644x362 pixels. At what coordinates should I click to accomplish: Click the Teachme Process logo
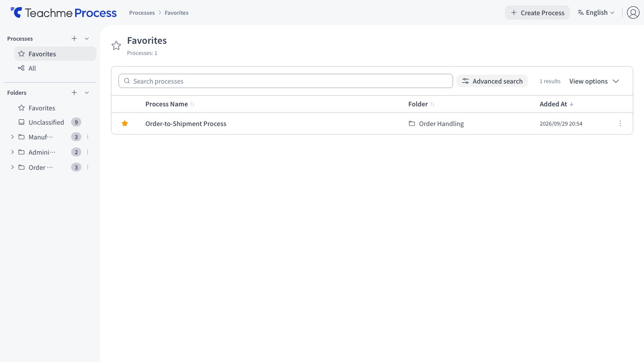64,13
